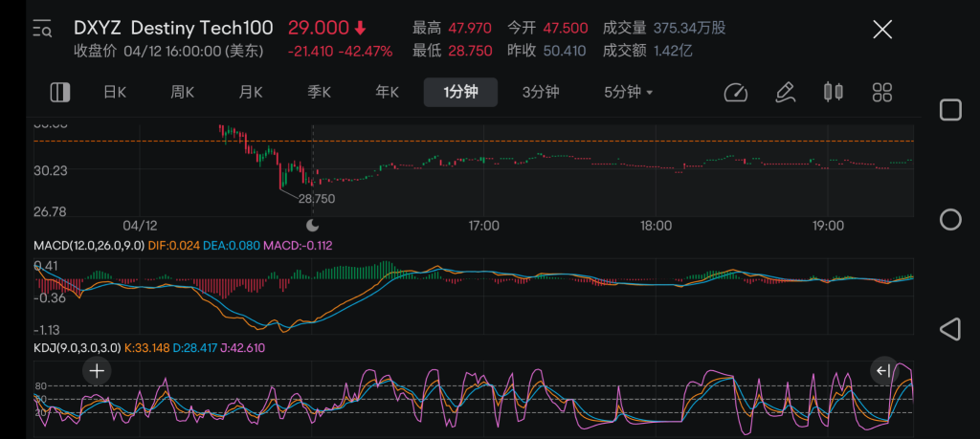Screen dimensions: 980x439
Task: Open MACD(12.0,26.0,9.0) indicator settings label
Action: pyautogui.click(x=89, y=246)
